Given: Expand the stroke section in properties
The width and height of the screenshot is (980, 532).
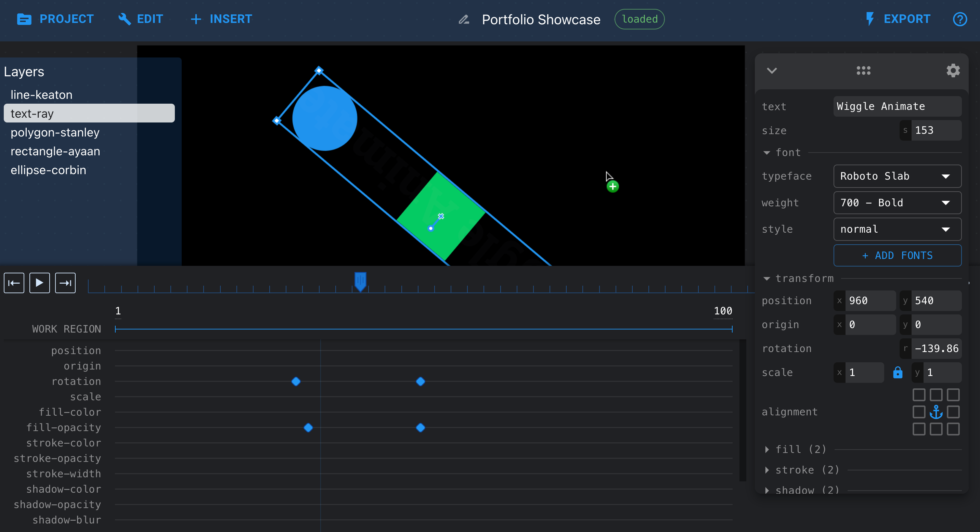Looking at the screenshot, I should pyautogui.click(x=769, y=470).
